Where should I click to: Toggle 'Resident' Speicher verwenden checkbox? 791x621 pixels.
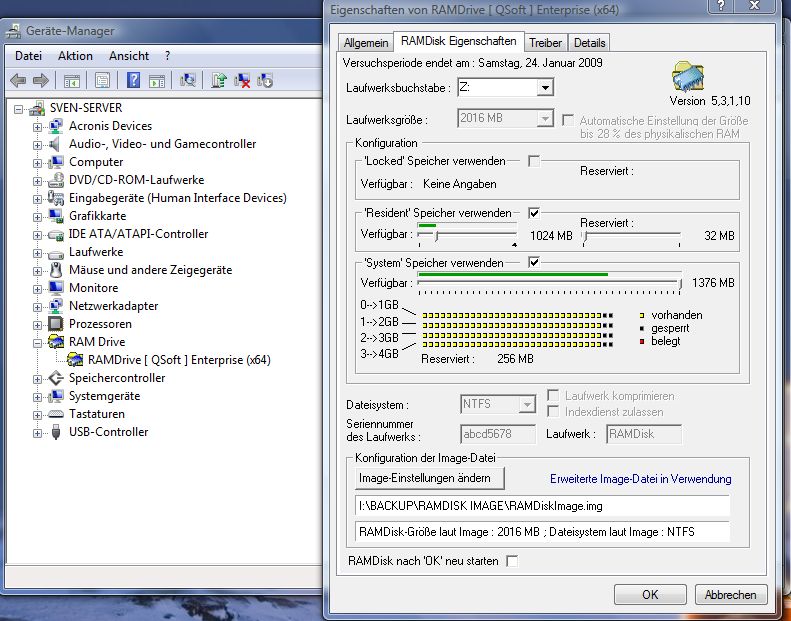click(x=534, y=213)
